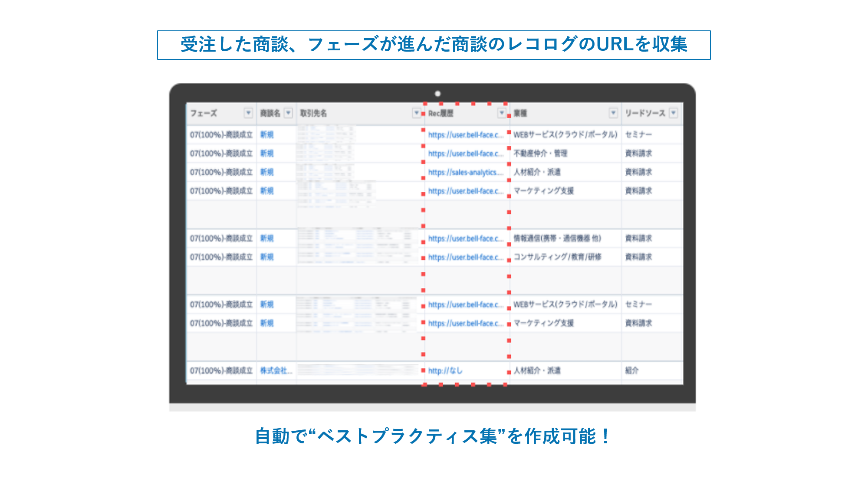868x488 pixels.
Task: Select the 業種 column header label
Action: pos(520,113)
